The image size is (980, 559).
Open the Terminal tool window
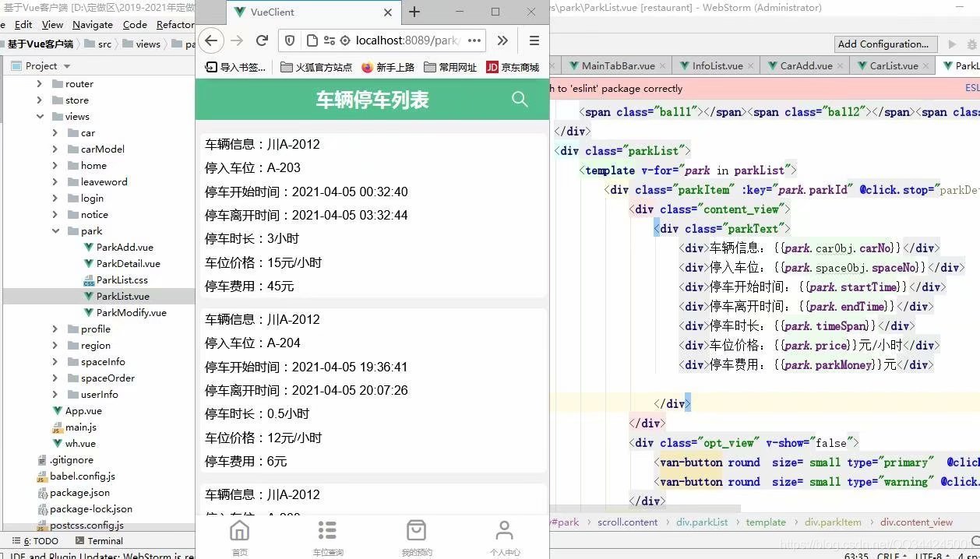(98, 540)
